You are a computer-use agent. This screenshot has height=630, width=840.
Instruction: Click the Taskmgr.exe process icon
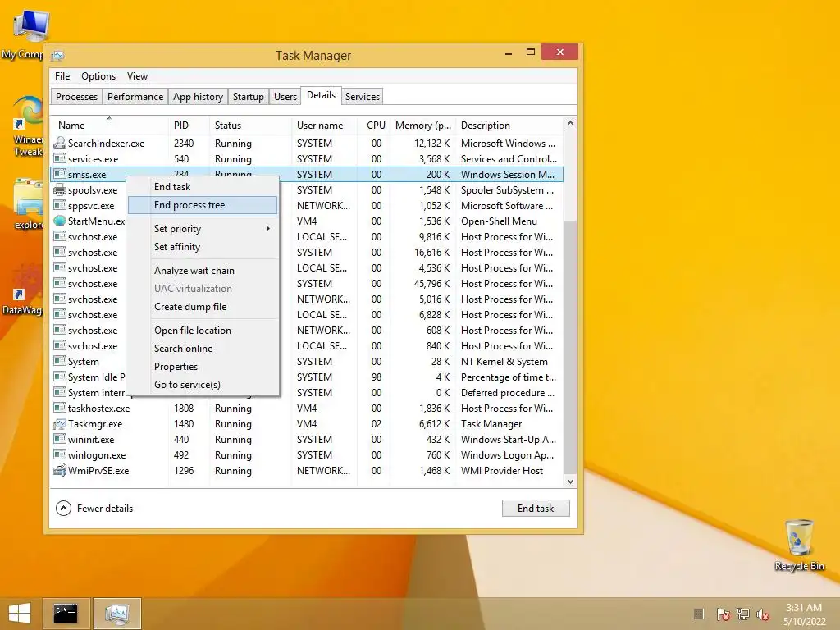point(59,424)
